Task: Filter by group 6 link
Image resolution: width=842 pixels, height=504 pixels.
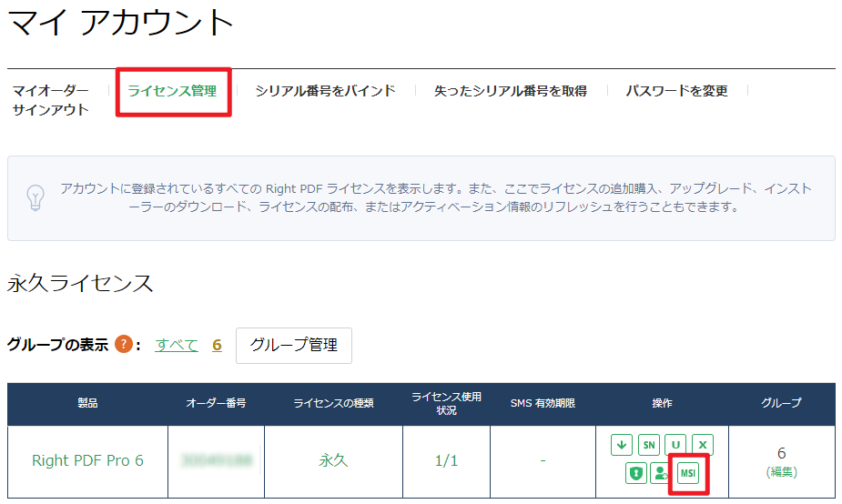Action: click(217, 345)
